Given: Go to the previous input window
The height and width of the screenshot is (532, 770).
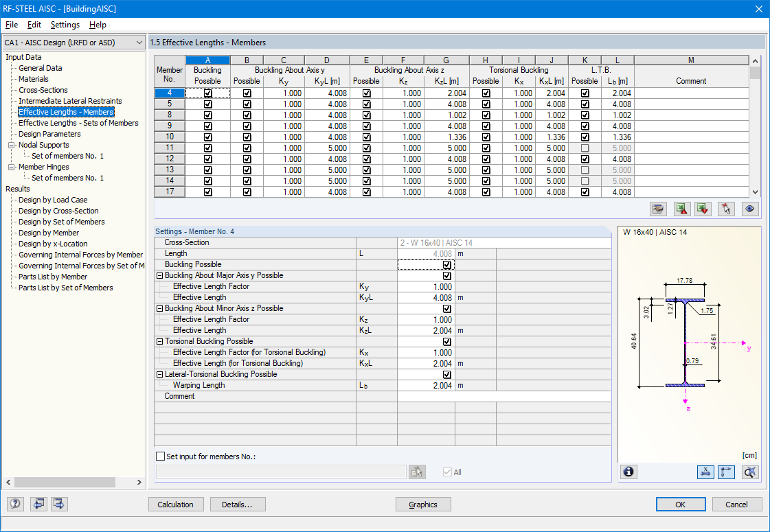Looking at the screenshot, I should pyautogui.click(x=38, y=504).
